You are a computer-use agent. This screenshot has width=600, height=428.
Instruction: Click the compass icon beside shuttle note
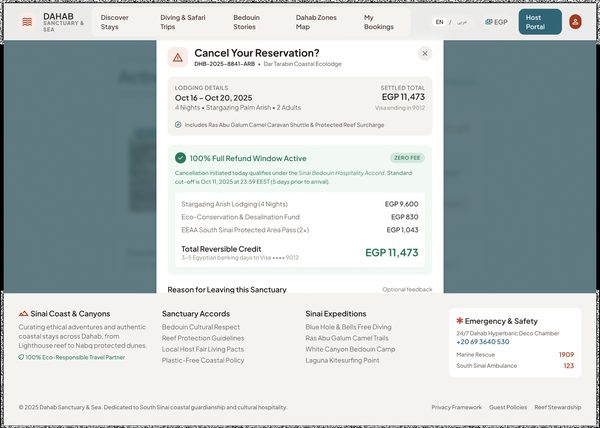pos(178,125)
